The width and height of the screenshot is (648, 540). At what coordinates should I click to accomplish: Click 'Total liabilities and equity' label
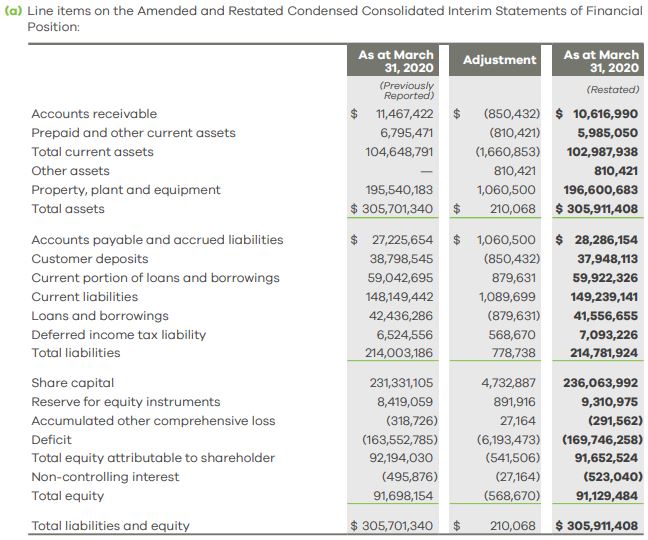111,526
